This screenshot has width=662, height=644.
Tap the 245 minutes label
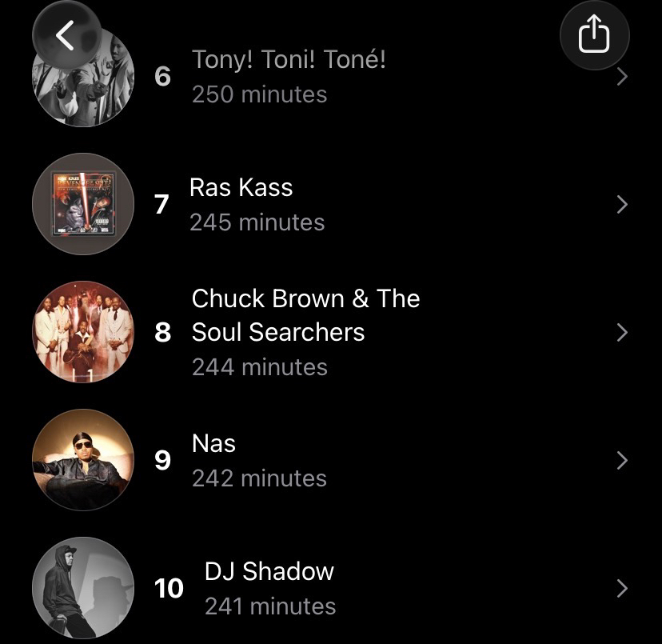[x=257, y=222]
